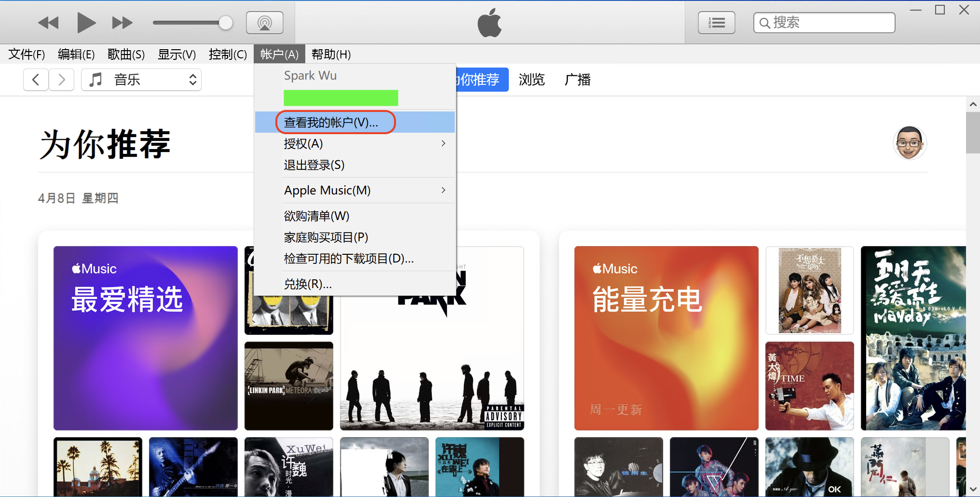
Task: Start playback with the Play button
Action: (x=86, y=23)
